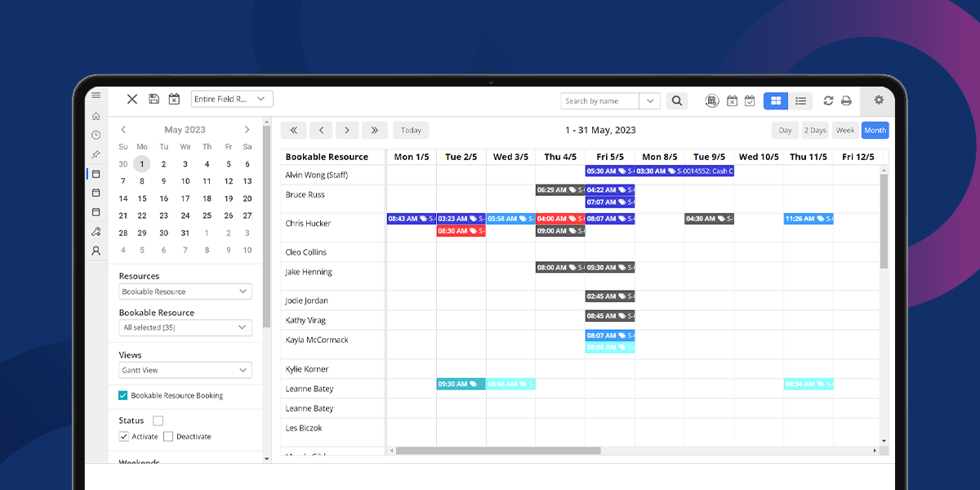This screenshot has width=980, height=490.
Task: Click the pin icon in the sidebar
Action: [x=96, y=154]
